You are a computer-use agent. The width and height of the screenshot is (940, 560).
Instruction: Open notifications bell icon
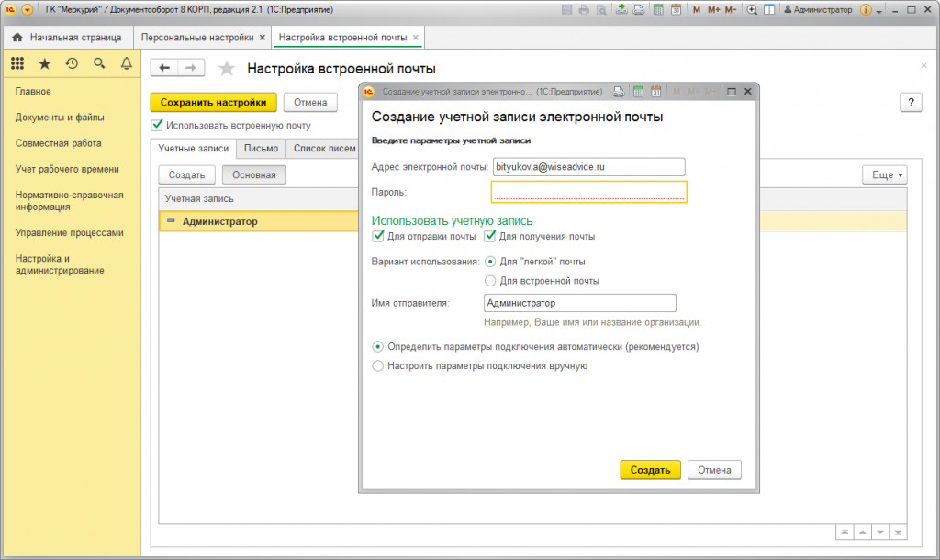[x=127, y=63]
